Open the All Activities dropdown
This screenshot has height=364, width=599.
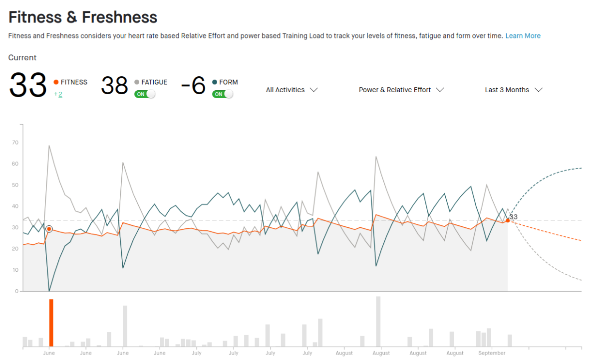tap(292, 90)
